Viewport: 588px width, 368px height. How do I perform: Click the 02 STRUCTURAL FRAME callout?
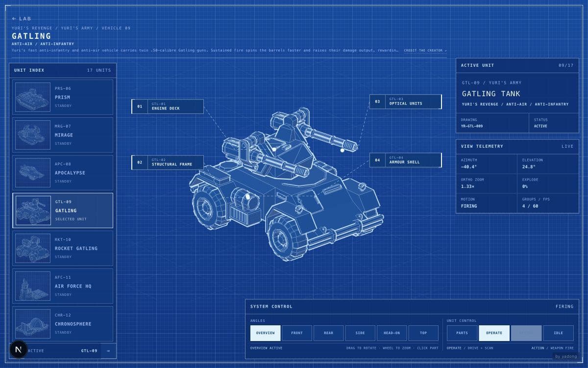168,162
